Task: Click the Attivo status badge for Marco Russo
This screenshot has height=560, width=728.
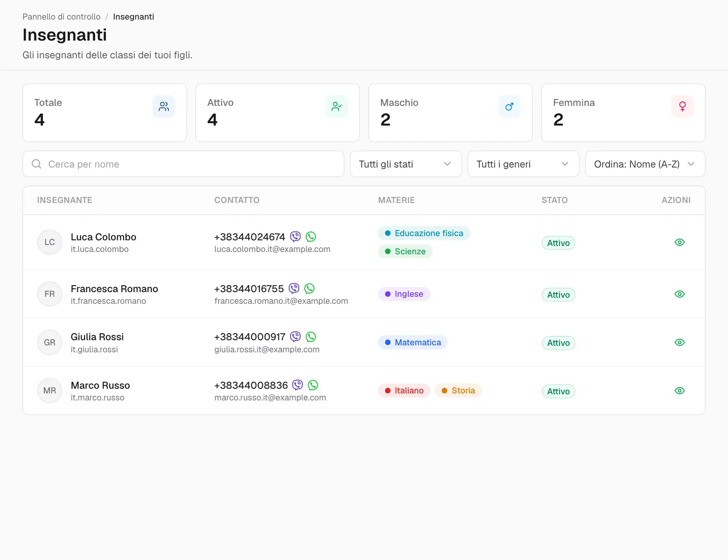Action: point(558,391)
